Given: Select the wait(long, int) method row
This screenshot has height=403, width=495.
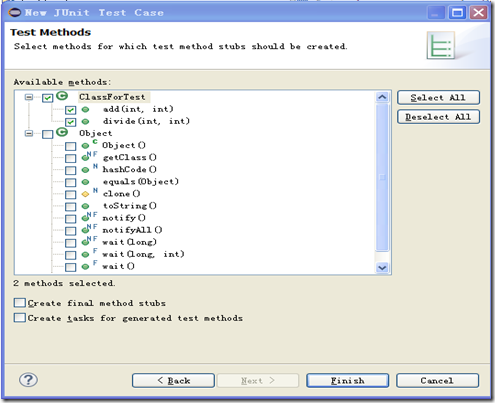Looking at the screenshot, I should click(143, 254).
